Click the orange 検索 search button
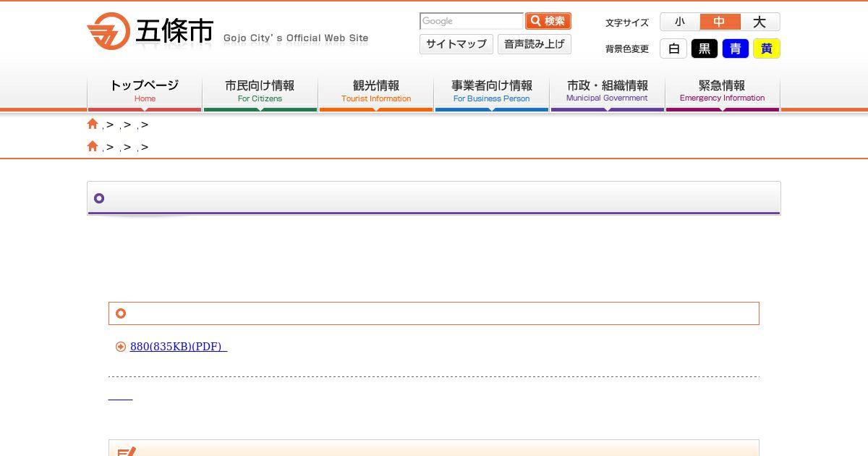Image resolution: width=868 pixels, height=456 pixels. tap(548, 21)
